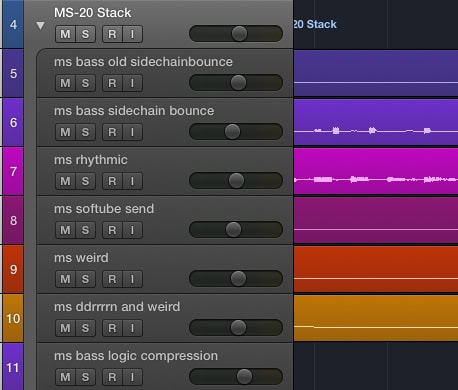Image resolution: width=458 pixels, height=390 pixels.
Task: Click volume knob of ms bass logic compression
Action: (x=244, y=377)
